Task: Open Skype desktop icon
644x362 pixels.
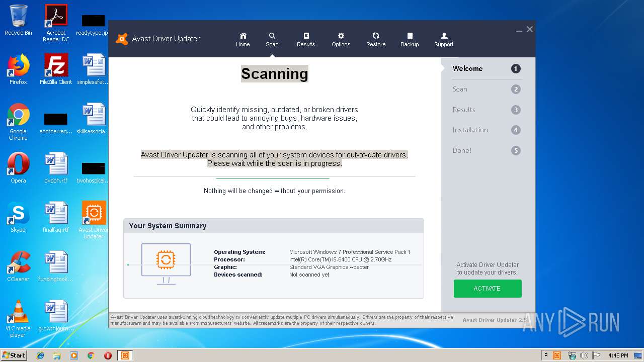Action: coord(18,217)
